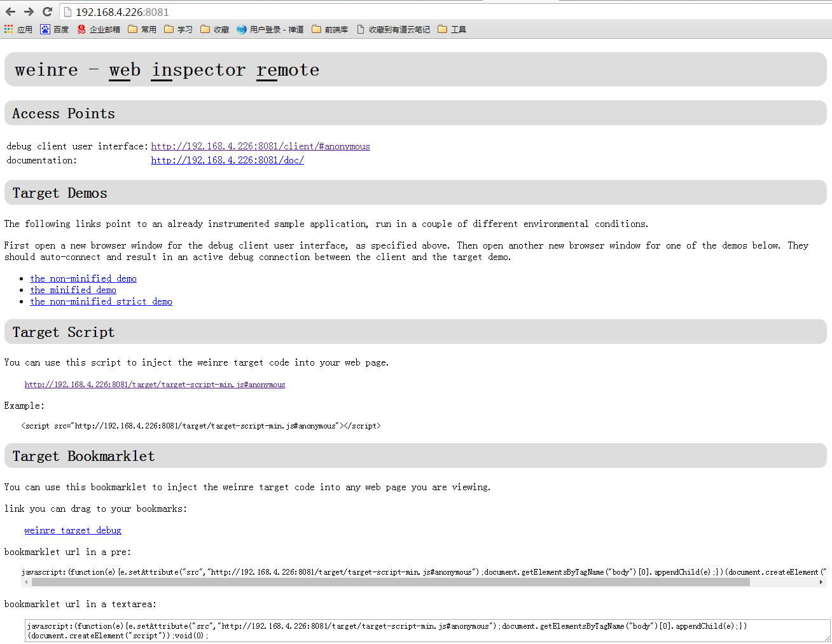Expand the 工具 bookmarks folder
Viewport: 832px width, 644px height.
pyautogui.click(x=452, y=29)
